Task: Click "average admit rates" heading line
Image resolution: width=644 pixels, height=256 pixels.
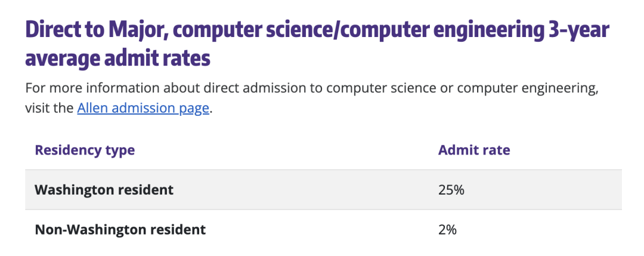Action: [x=118, y=59]
